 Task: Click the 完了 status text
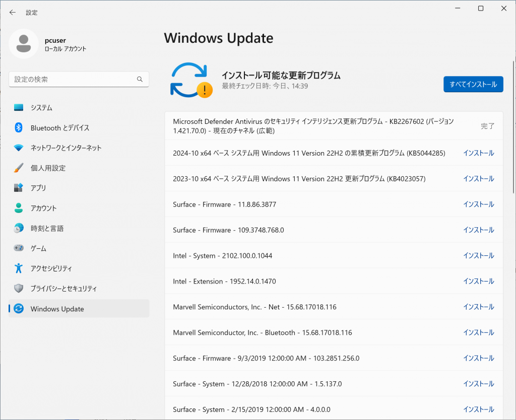[487, 126]
